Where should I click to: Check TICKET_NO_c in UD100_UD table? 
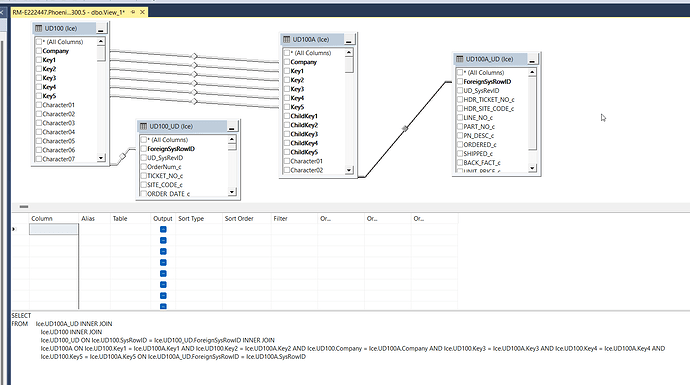click(143, 176)
